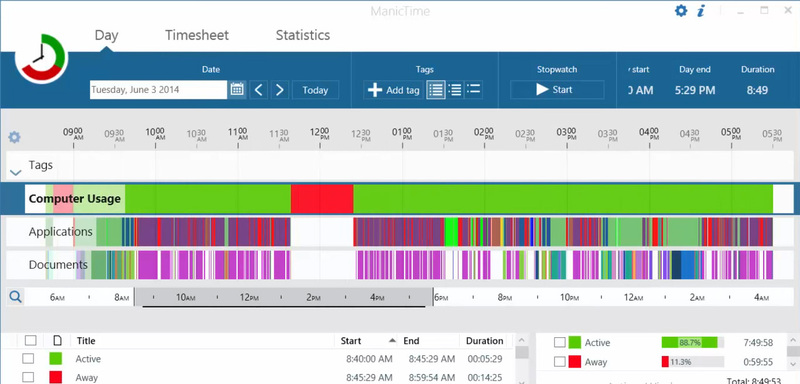The height and width of the screenshot is (384, 800).
Task: Select the red Away block in Computer Usage
Action: (322, 199)
